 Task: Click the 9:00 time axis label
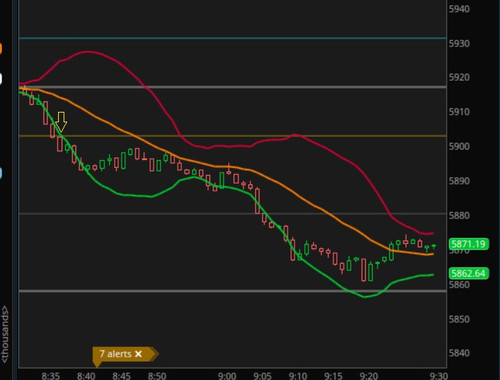pyautogui.click(x=227, y=376)
